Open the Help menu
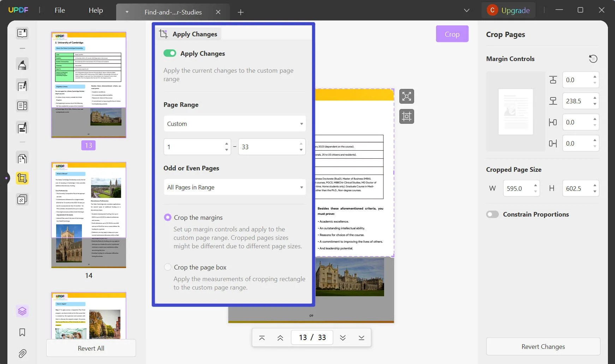Screen dimensions: 615x364 pos(95,10)
